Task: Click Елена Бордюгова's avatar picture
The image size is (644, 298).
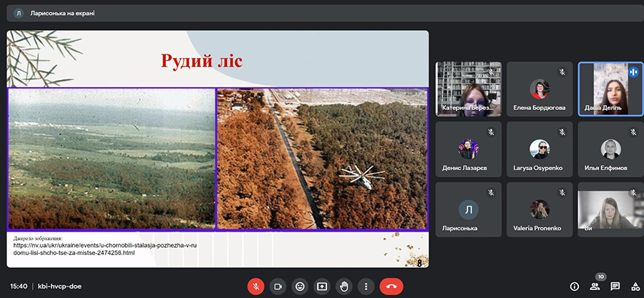Action: tap(540, 89)
